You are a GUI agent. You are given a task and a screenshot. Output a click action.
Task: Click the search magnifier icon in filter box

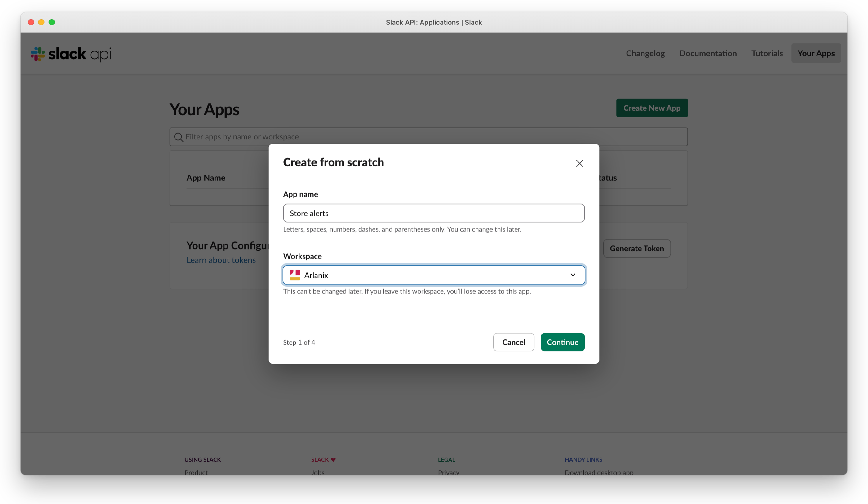point(178,137)
